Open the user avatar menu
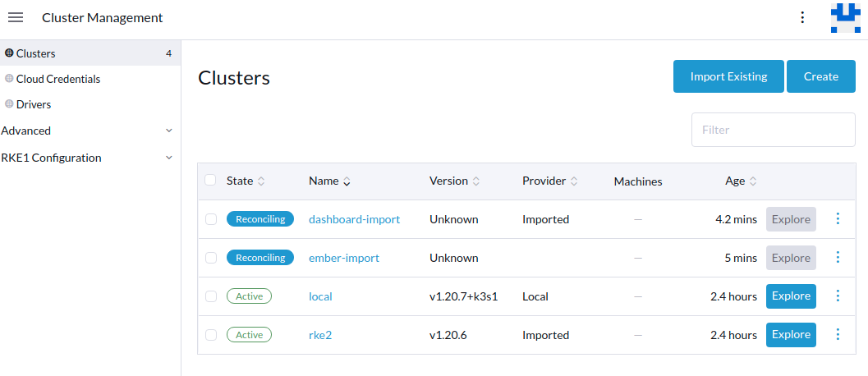The height and width of the screenshot is (376, 868). [x=845, y=18]
